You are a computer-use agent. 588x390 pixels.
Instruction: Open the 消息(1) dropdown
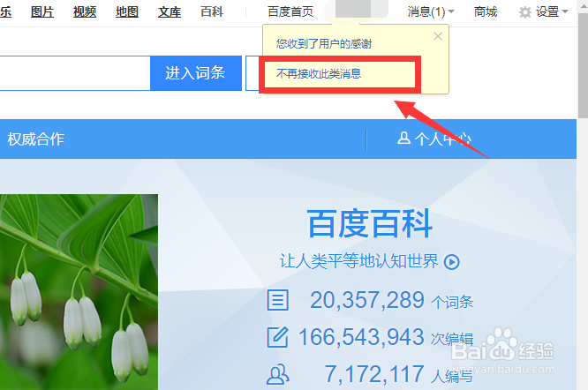tap(431, 12)
